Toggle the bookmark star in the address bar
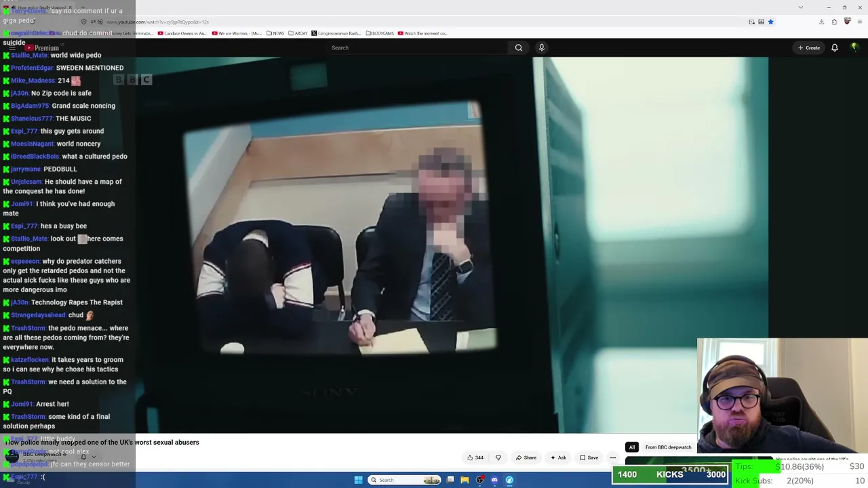 coord(771,22)
